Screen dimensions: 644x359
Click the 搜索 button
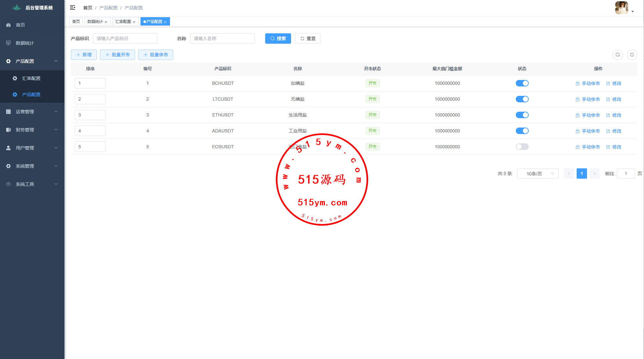tap(278, 39)
